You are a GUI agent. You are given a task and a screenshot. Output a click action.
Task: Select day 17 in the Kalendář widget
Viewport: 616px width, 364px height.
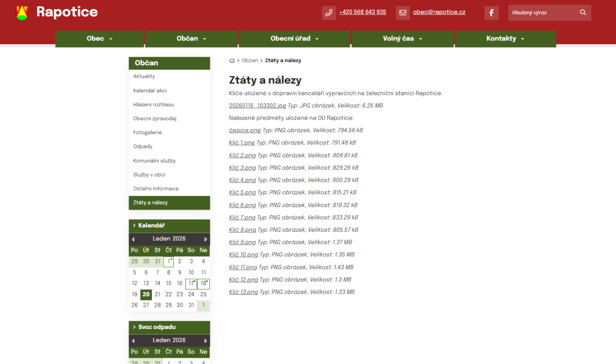[191, 284]
